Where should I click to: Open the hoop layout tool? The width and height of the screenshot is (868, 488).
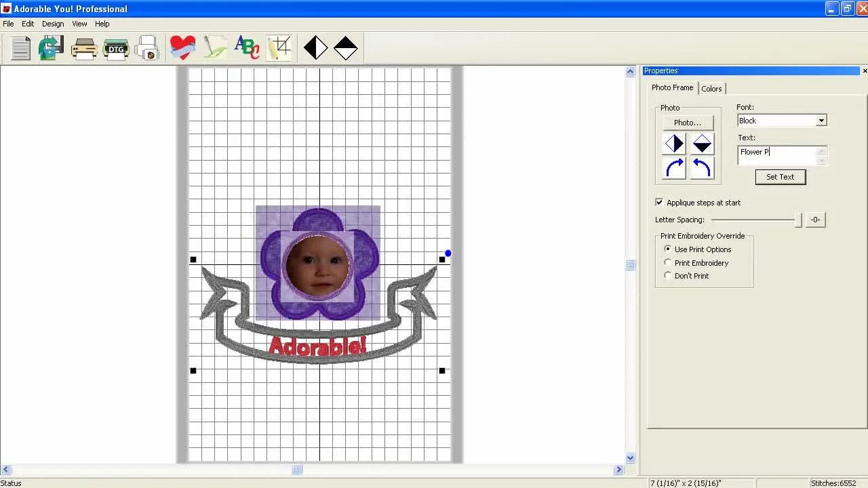coord(279,47)
